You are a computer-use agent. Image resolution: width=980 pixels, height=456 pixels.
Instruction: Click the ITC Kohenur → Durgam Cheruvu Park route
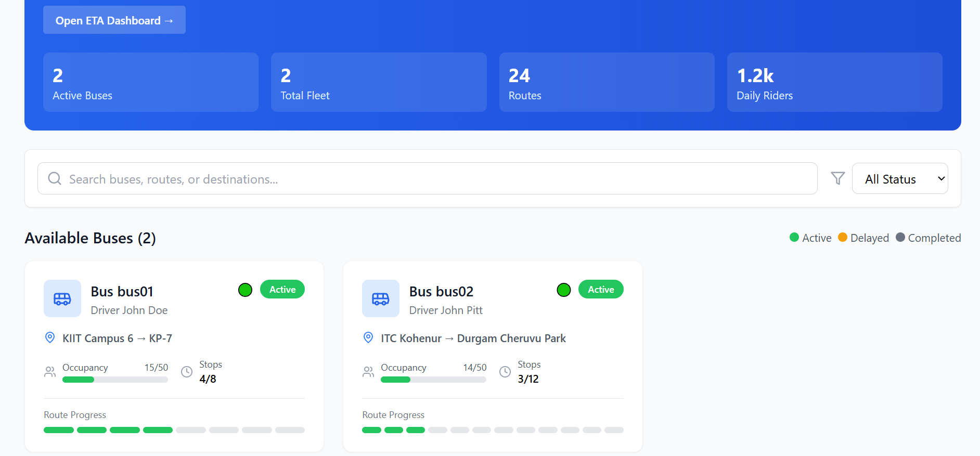pos(473,338)
